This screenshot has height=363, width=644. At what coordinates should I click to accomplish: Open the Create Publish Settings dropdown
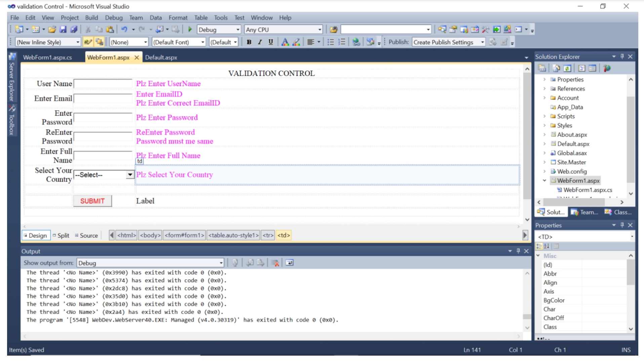[482, 42]
